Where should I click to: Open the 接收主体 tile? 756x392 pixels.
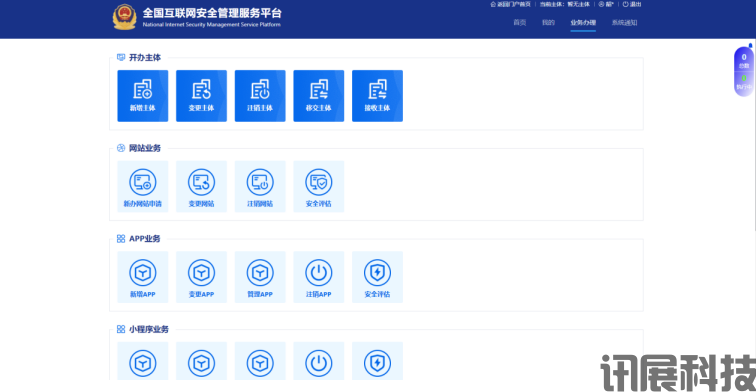378,95
